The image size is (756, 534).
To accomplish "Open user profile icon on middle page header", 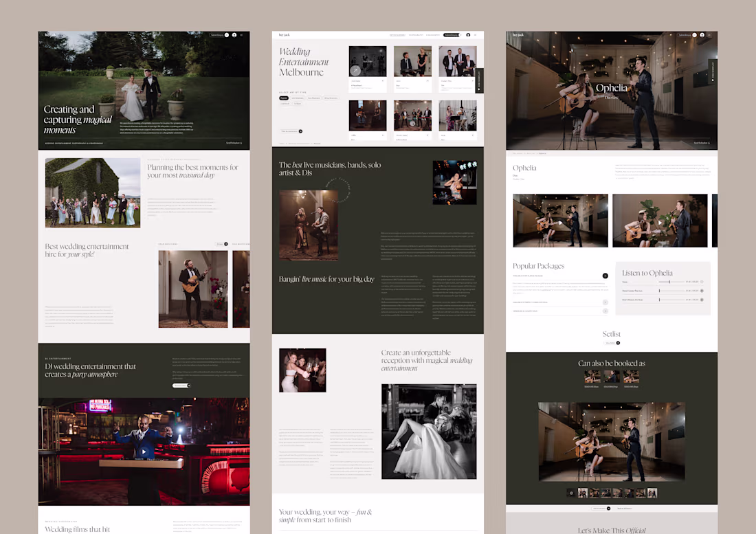I will [x=468, y=34].
